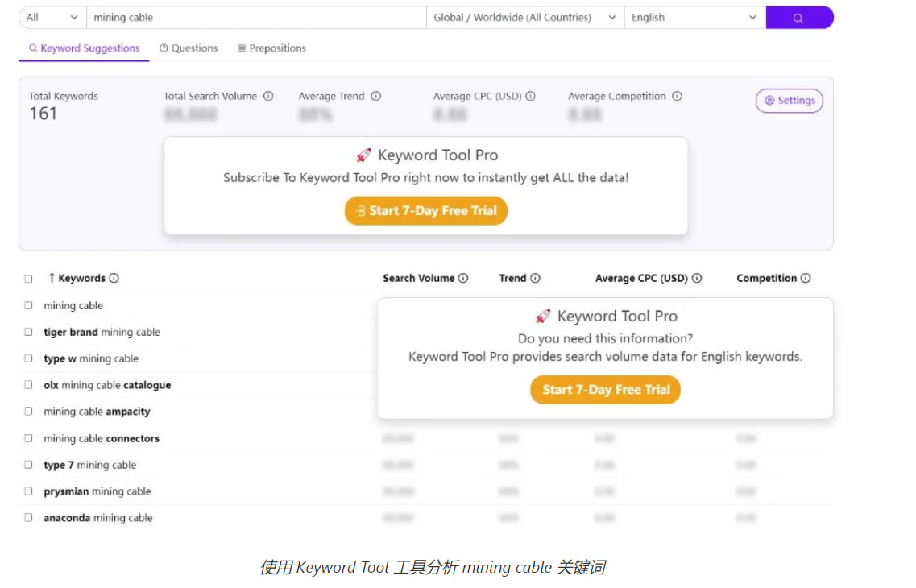The height and width of the screenshot is (588, 916).
Task: Check 'type 7 mining cable' checkbox
Action: 28,465
